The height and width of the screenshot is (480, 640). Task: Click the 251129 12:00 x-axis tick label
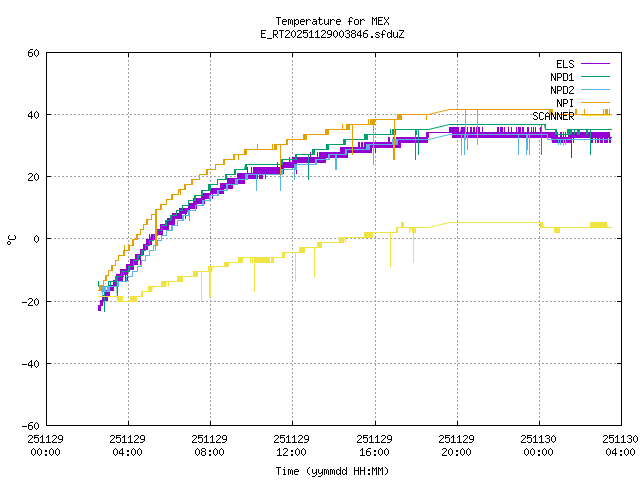[x=291, y=445]
